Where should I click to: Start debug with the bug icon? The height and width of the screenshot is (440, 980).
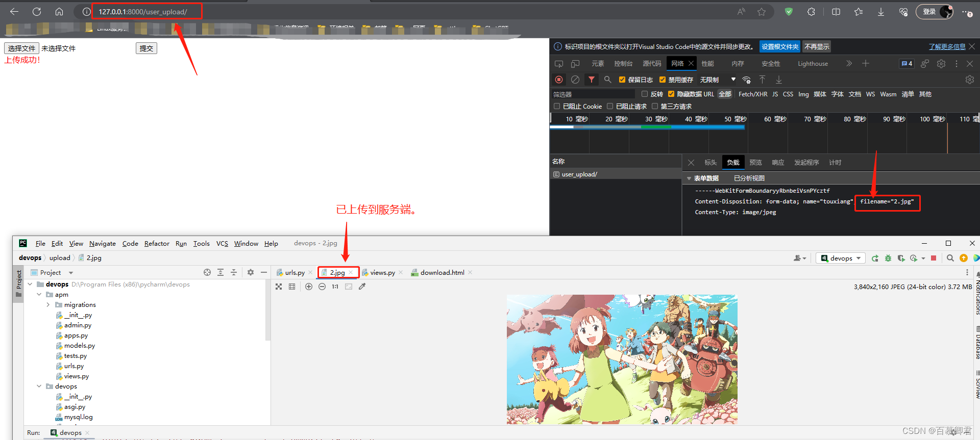point(888,258)
